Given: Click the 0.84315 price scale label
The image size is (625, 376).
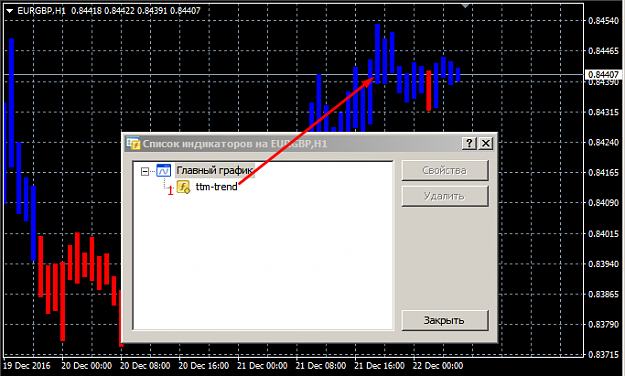Looking at the screenshot, I should (603, 112).
